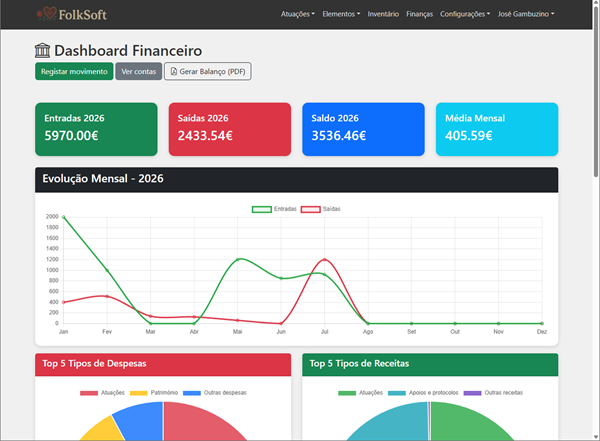This screenshot has width=600, height=441.
Task: Toggle the Saídas series in chart legend
Action: [321, 209]
